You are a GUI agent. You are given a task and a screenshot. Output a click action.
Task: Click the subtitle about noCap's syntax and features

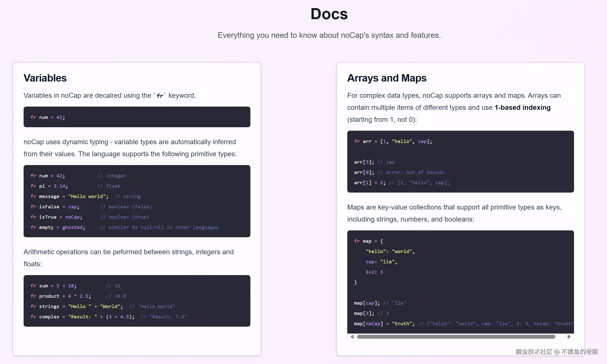[329, 35]
